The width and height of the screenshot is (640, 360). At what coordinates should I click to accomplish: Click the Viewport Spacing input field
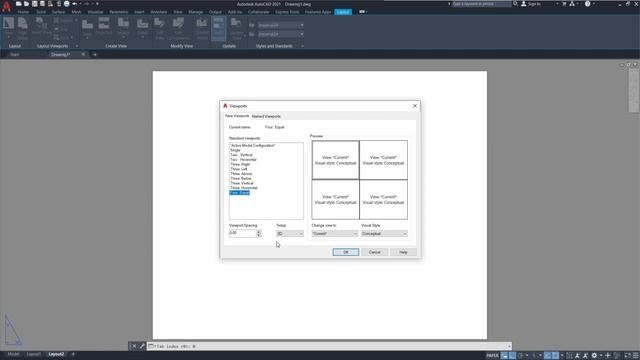[x=242, y=233]
